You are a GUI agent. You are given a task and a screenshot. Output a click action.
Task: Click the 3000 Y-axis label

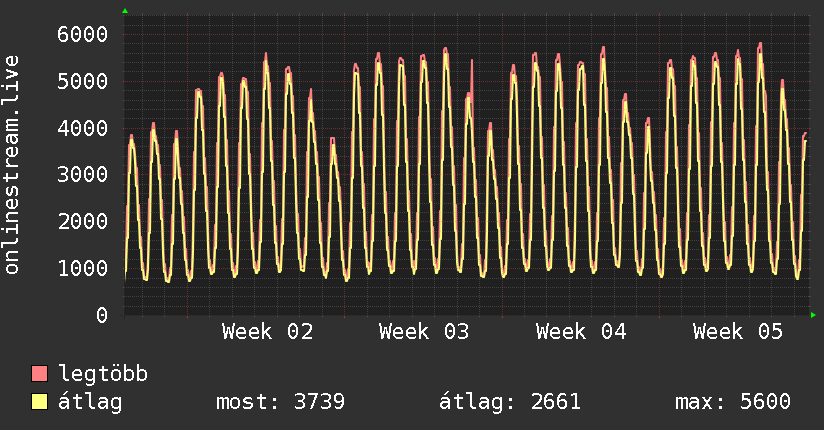pos(81,175)
